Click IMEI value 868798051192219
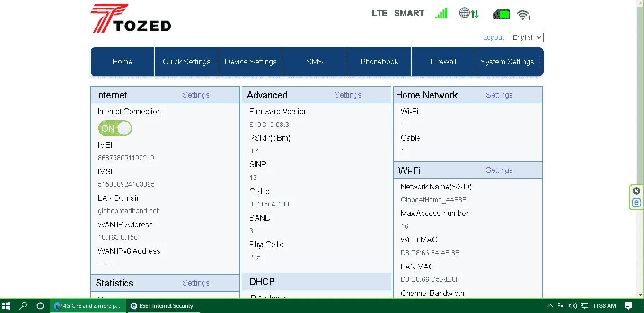 [x=126, y=158]
